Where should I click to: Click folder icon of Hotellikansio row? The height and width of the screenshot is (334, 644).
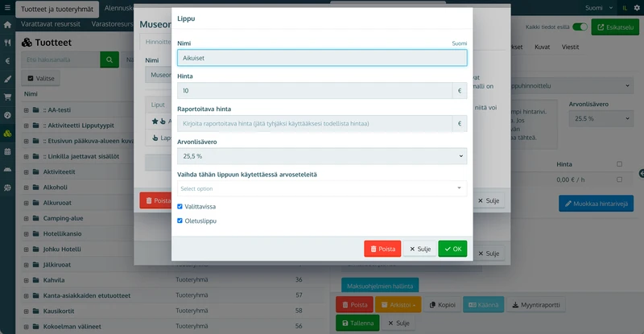tap(35, 233)
